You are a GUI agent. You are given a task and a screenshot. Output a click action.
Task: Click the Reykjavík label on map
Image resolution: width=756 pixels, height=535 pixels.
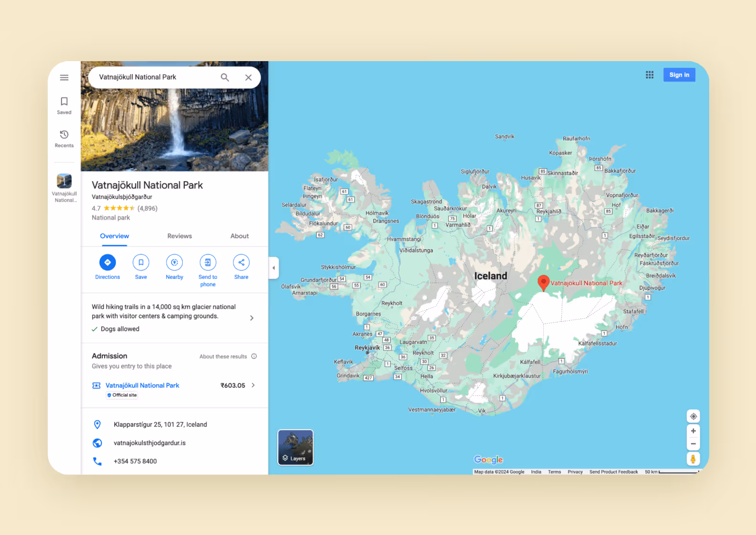coord(367,348)
